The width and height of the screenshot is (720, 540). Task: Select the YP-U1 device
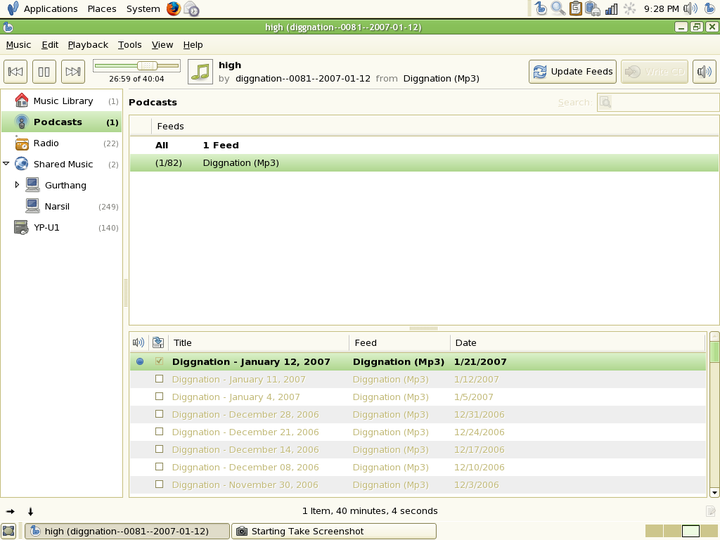pyautogui.click(x=47, y=227)
